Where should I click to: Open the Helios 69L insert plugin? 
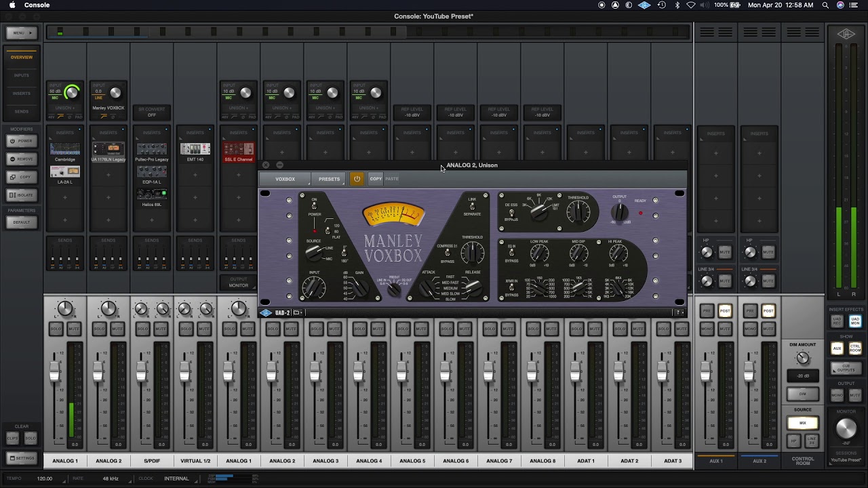coord(152,197)
